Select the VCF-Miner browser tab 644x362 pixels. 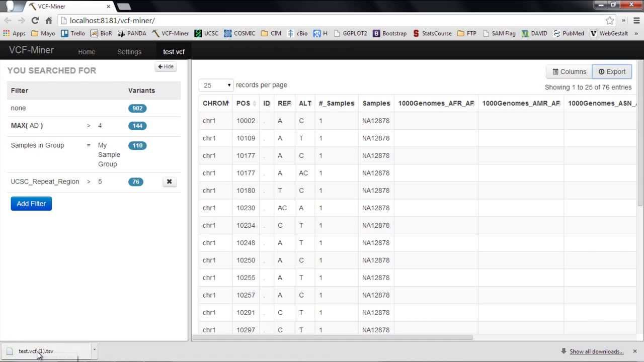(69, 7)
